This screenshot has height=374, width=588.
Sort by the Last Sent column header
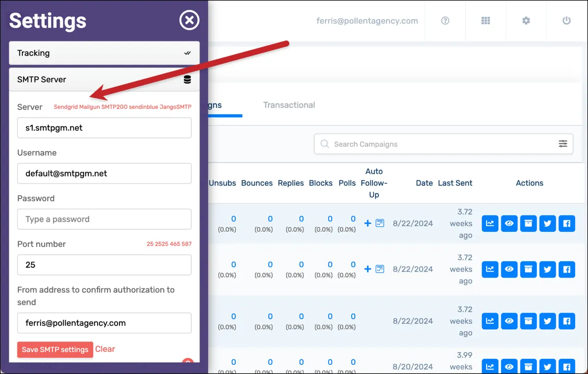(x=455, y=183)
